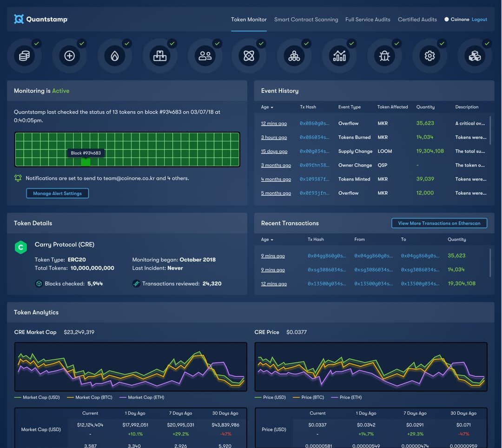Open the atom-shaped token icon
This screenshot has width=502, height=448.
pyautogui.click(x=250, y=55)
